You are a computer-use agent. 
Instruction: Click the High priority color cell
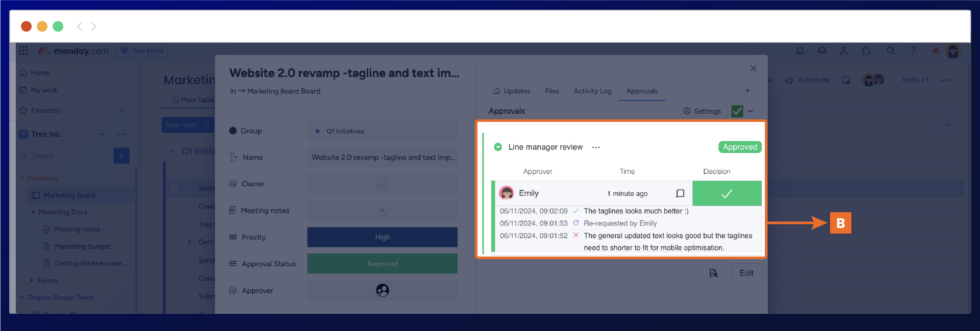coord(382,237)
